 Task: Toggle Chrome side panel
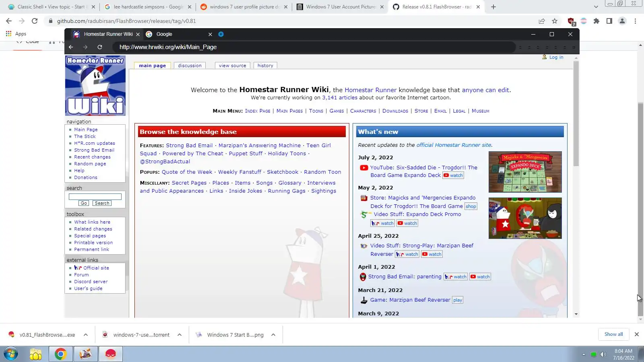(609, 21)
